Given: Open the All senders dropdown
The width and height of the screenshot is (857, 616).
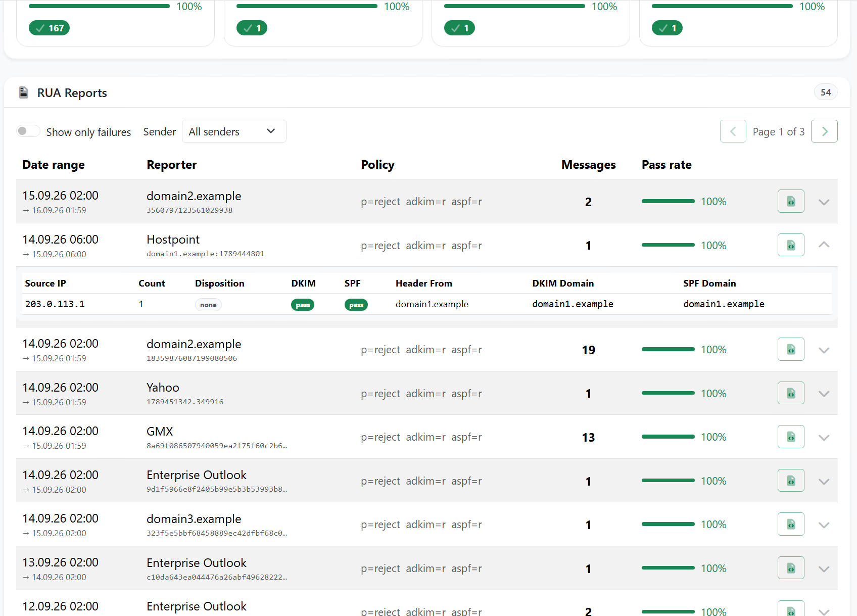Looking at the screenshot, I should pyautogui.click(x=234, y=131).
